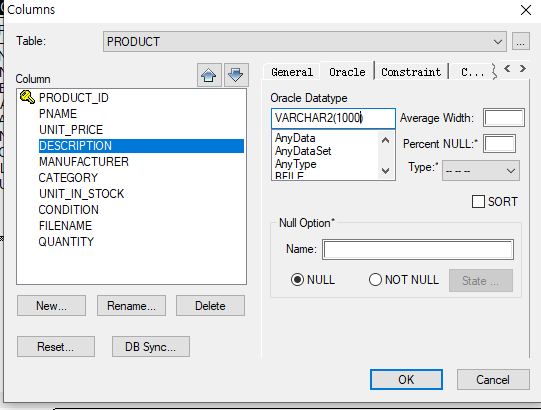The height and width of the screenshot is (410, 541).
Task: Move column down with the down arrow icon
Action: click(236, 75)
